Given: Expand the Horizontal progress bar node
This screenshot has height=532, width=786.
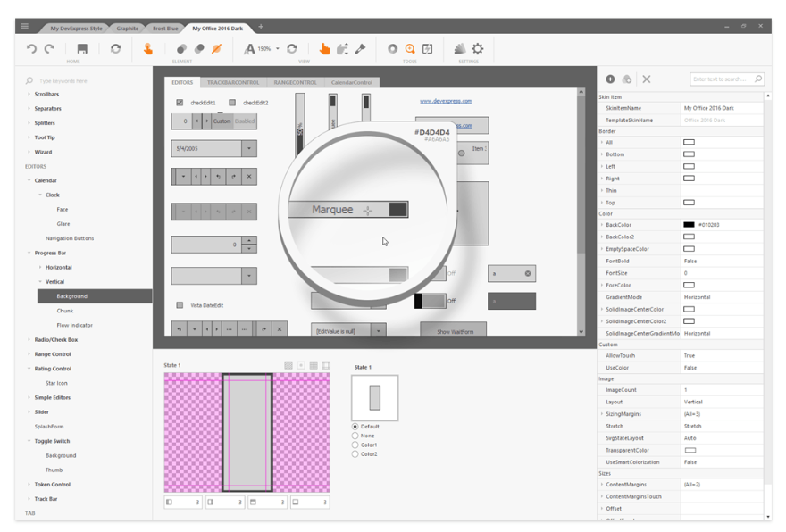Looking at the screenshot, I should coord(40,267).
